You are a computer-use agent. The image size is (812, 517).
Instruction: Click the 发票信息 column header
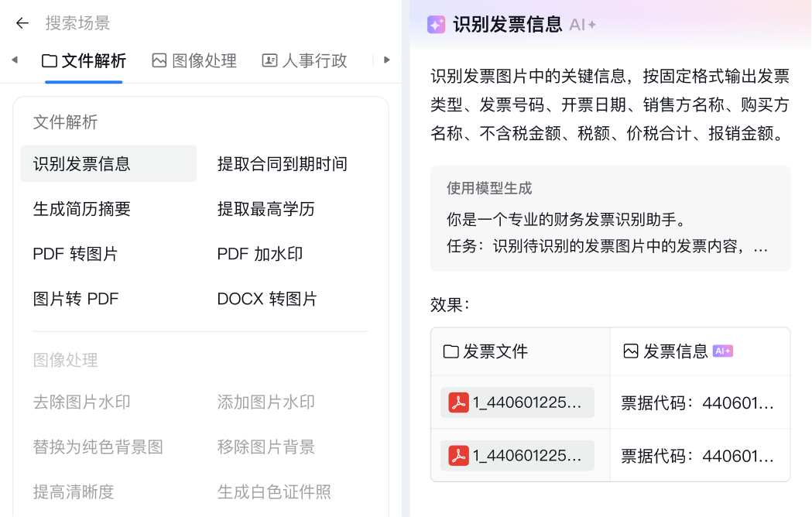pyautogui.click(x=700, y=351)
